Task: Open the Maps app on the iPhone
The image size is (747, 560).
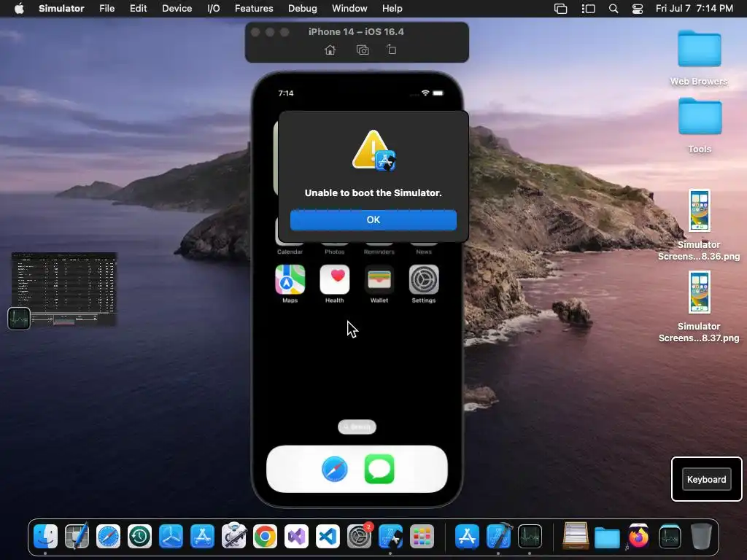Action: click(290, 279)
